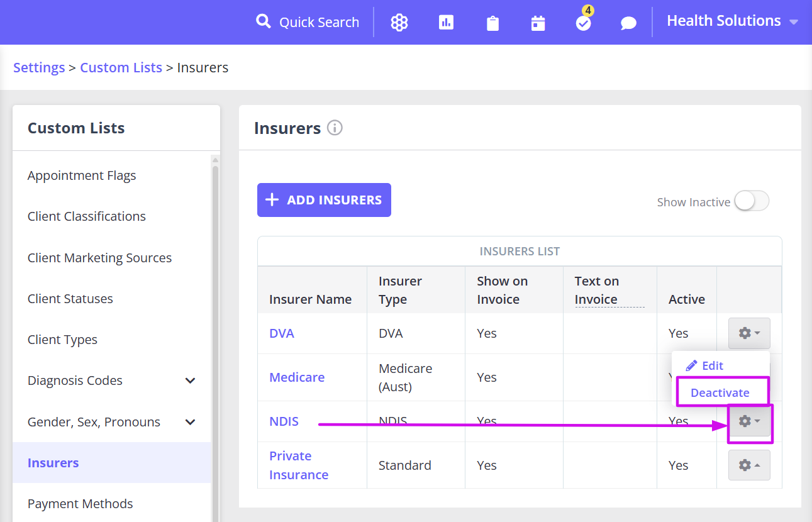The width and height of the screenshot is (812, 522).
Task: Open reports bar chart icon
Action: coord(446,23)
